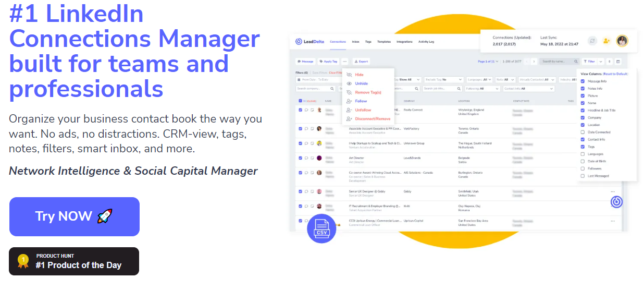This screenshot has width=644, height=290.
Task: Click magnifier in Search by name field
Action: 576,62
